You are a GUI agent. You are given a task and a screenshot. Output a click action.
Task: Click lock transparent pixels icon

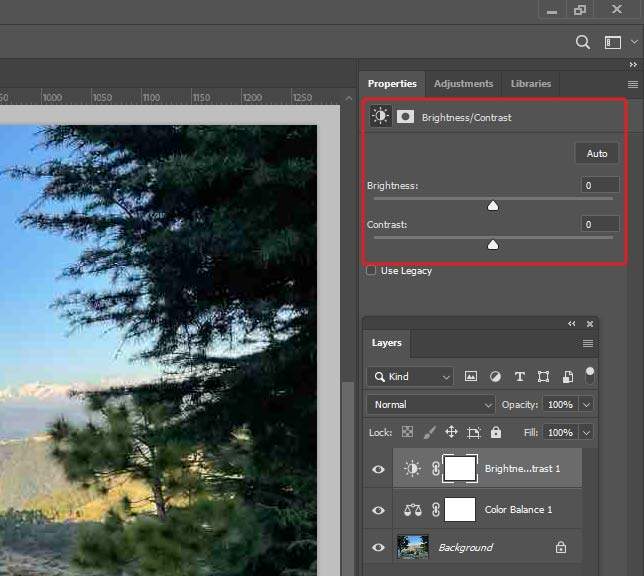coord(407,432)
